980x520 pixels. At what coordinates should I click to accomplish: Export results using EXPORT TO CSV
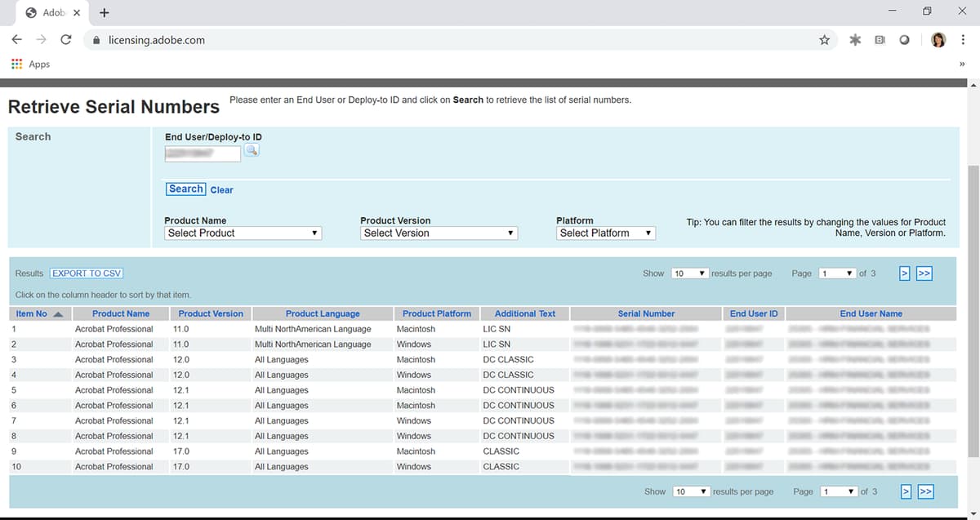[87, 273]
